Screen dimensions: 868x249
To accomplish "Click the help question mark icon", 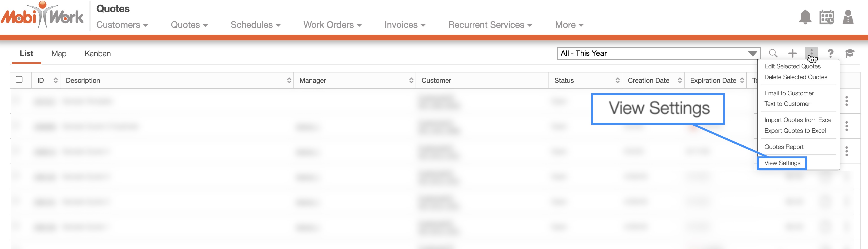I will point(830,53).
